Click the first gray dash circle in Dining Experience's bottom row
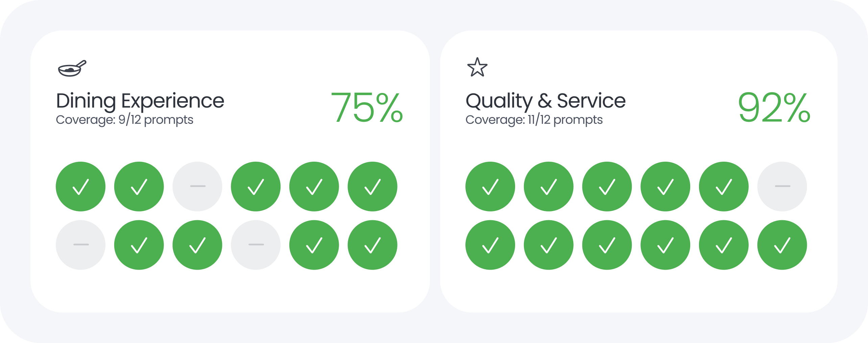Image resolution: width=868 pixels, height=343 pixels. 80,245
